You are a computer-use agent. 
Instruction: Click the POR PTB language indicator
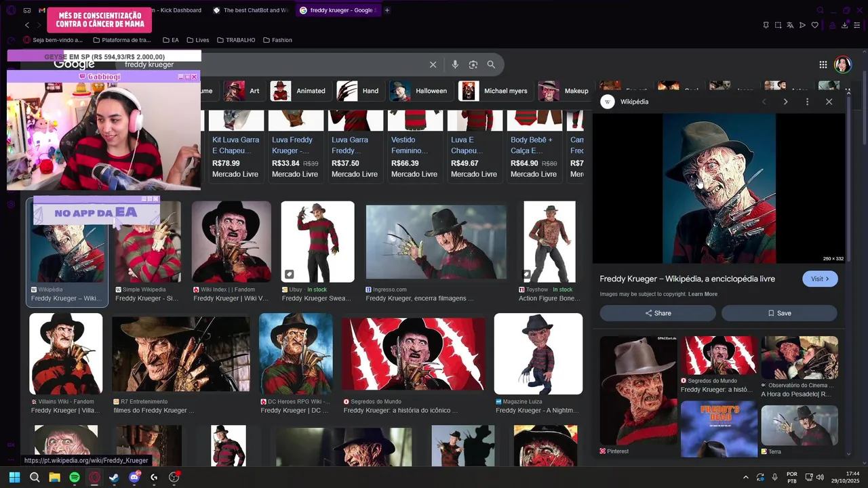coord(792,477)
